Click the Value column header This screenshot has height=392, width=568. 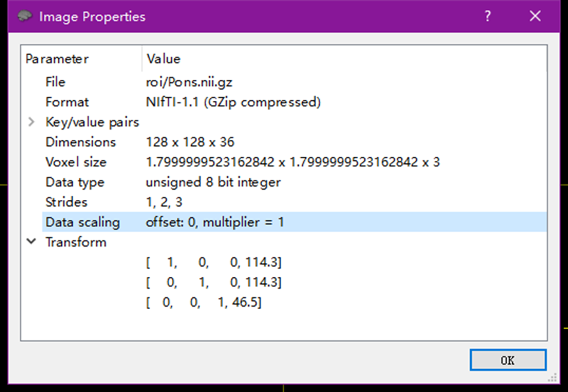pos(163,59)
